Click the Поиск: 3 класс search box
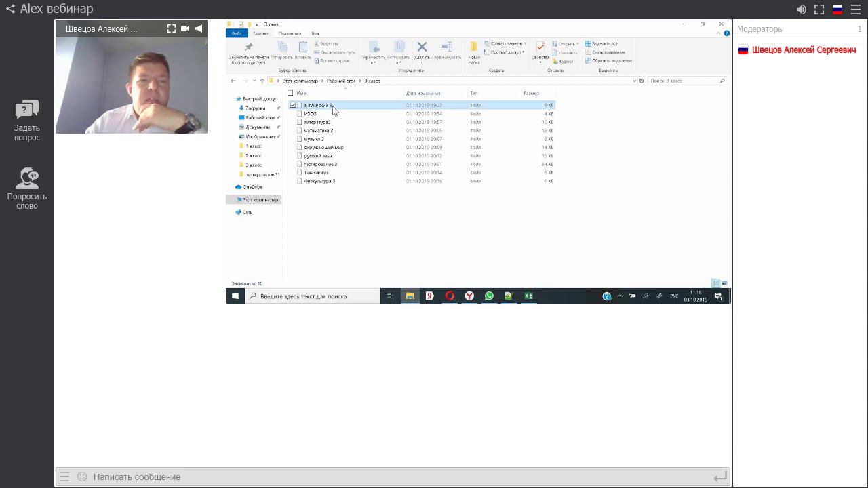Image resolution: width=868 pixels, height=488 pixels. tap(686, 81)
